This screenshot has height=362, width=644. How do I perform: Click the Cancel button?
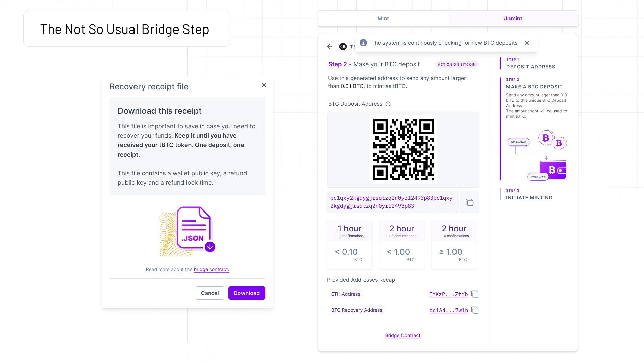pos(210,293)
